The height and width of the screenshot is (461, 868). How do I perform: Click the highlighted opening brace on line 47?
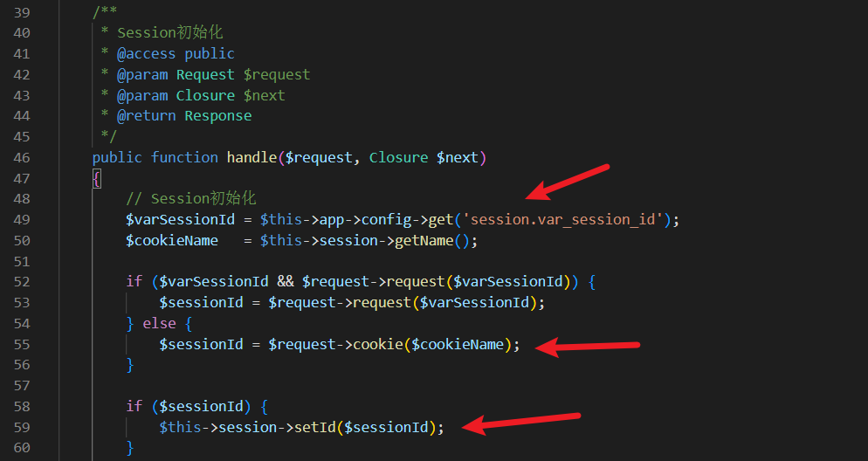click(96, 179)
